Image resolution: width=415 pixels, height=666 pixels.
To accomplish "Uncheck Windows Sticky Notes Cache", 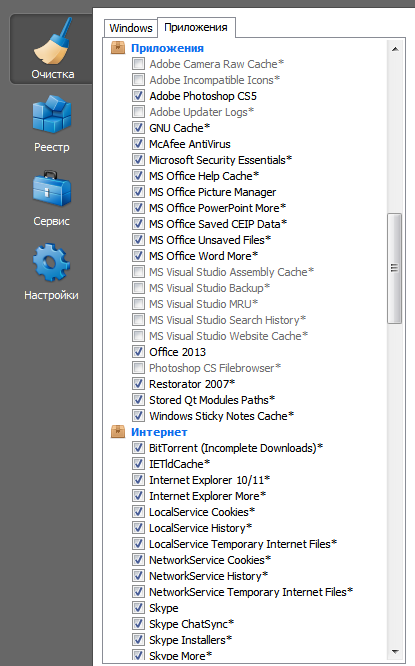I will (138, 416).
